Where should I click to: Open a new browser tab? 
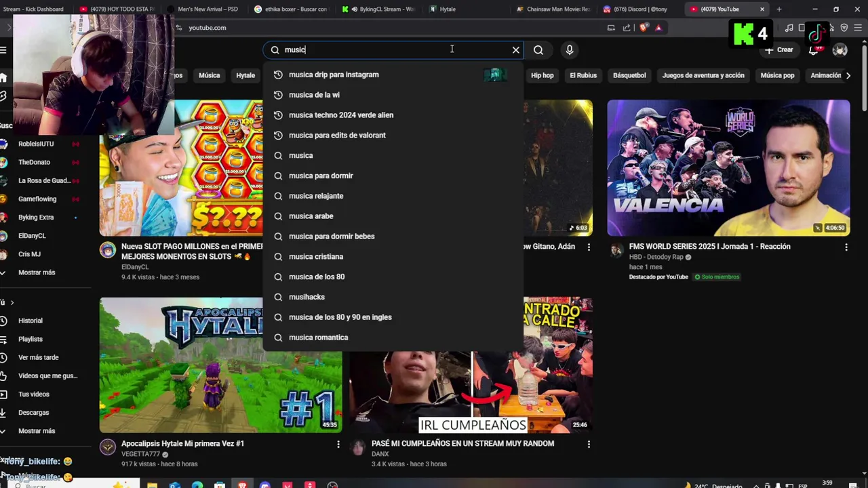778,9
